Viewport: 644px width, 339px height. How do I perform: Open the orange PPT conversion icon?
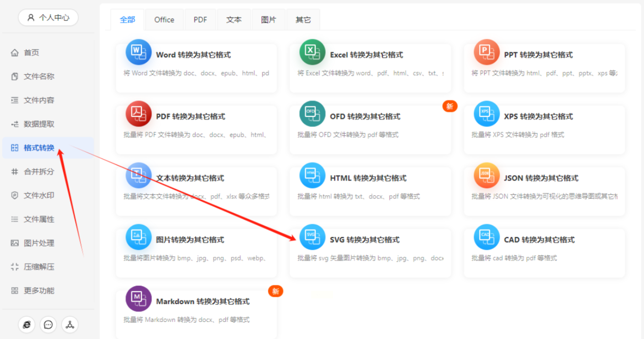click(486, 52)
